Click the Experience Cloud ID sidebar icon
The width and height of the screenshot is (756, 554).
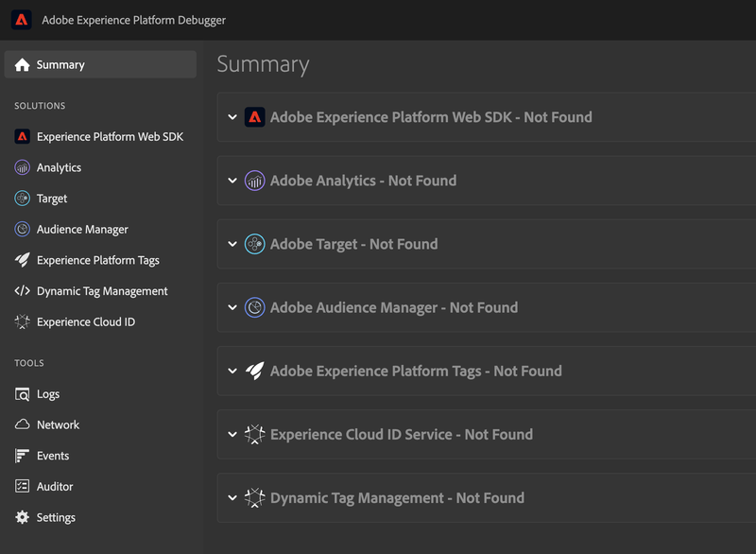(x=22, y=322)
